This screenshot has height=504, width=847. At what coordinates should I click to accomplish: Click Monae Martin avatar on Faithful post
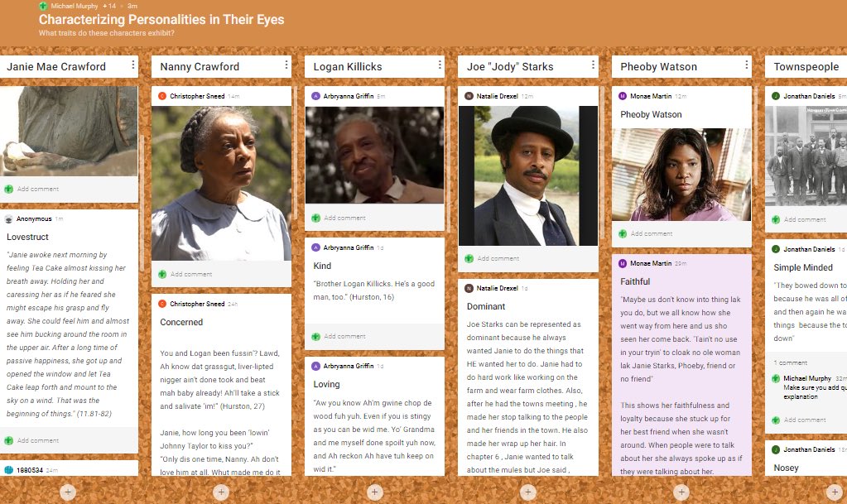point(623,263)
